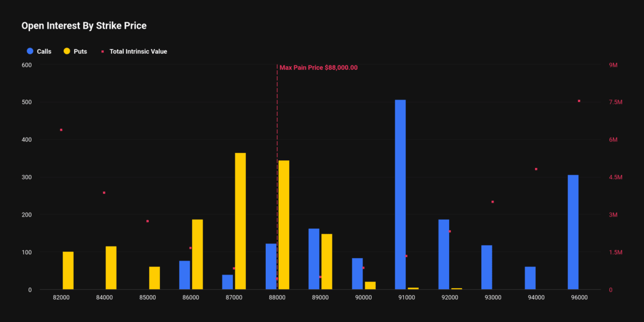Viewport: 644px width, 322px height.
Task: Hide the Total Intrinsic Value series
Action: tap(138, 52)
